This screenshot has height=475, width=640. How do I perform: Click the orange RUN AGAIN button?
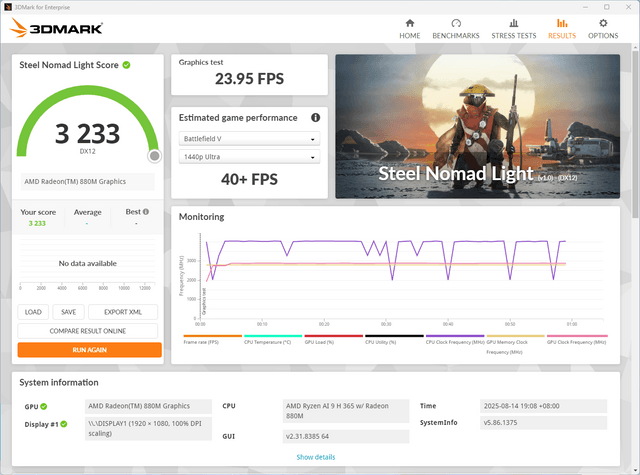coord(89,350)
